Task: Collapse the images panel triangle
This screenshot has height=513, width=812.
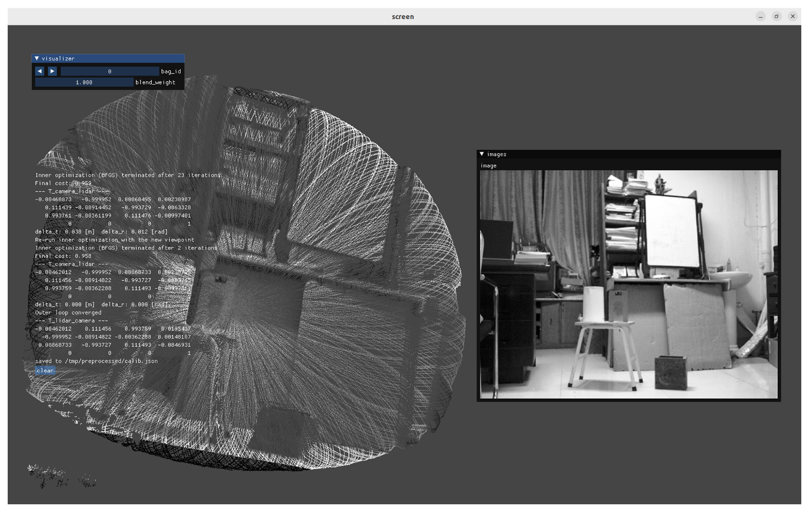Action: (x=482, y=154)
